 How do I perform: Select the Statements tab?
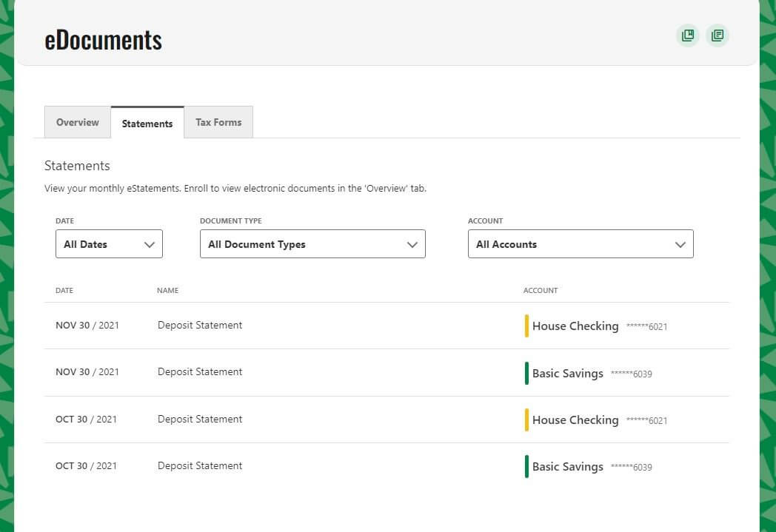click(x=147, y=124)
